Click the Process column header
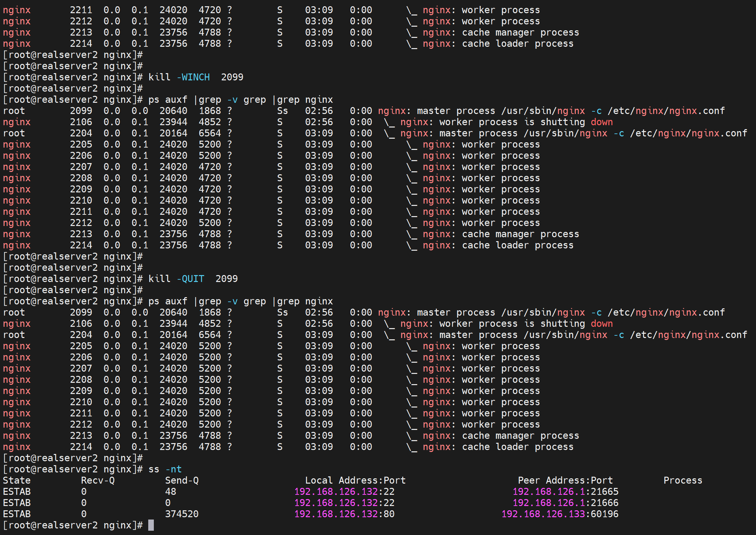Screen dimensions: 756x535 coord(683,480)
